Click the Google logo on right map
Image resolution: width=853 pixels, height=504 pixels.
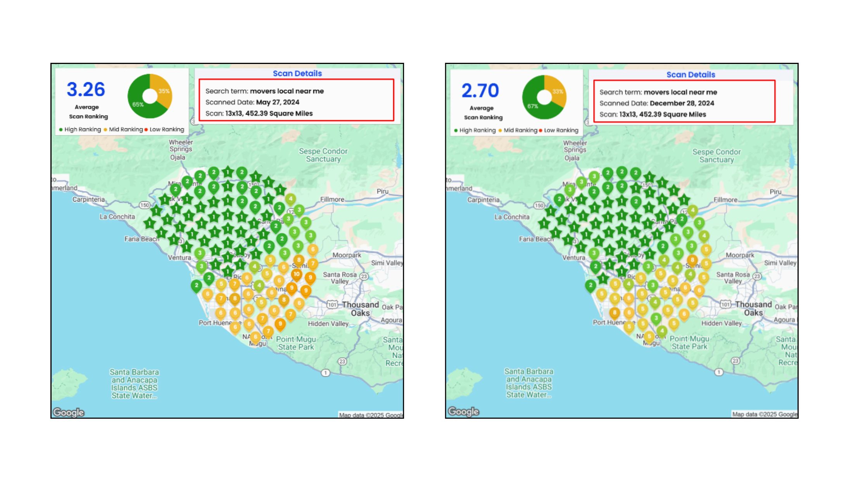pos(463,411)
